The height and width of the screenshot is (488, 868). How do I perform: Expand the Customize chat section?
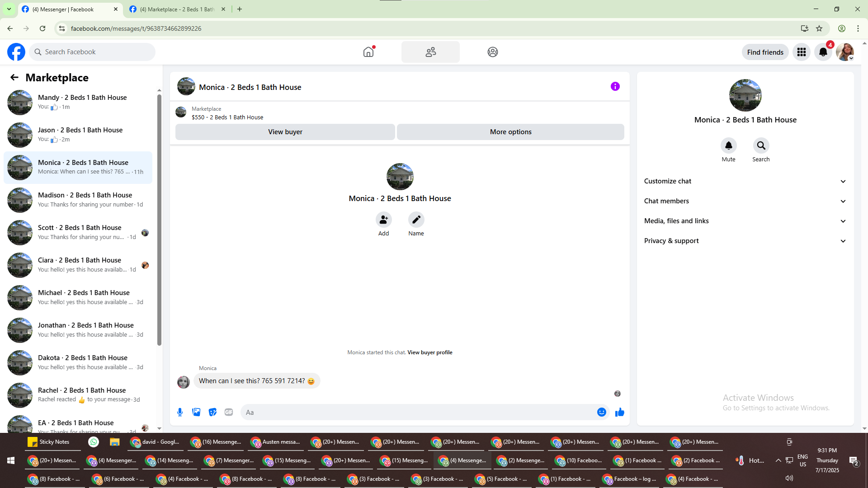745,181
